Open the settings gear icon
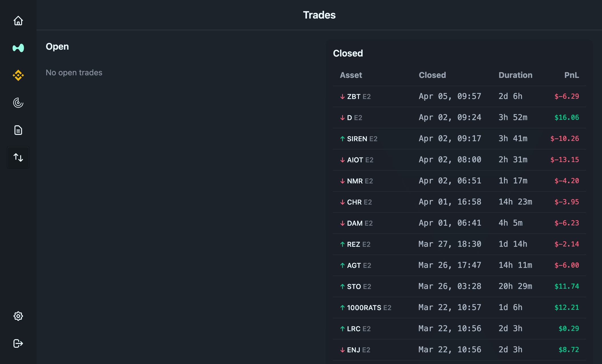The width and height of the screenshot is (602, 364). pos(18,316)
